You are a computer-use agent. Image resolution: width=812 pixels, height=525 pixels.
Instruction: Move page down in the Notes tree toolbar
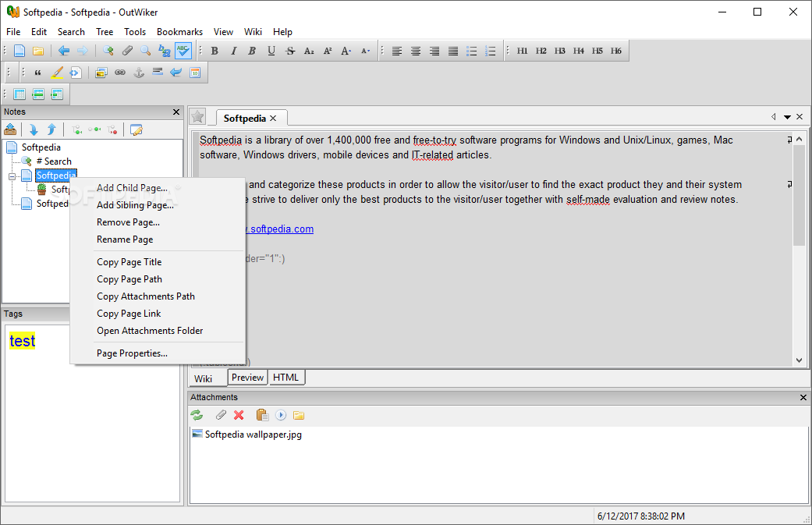[34, 129]
